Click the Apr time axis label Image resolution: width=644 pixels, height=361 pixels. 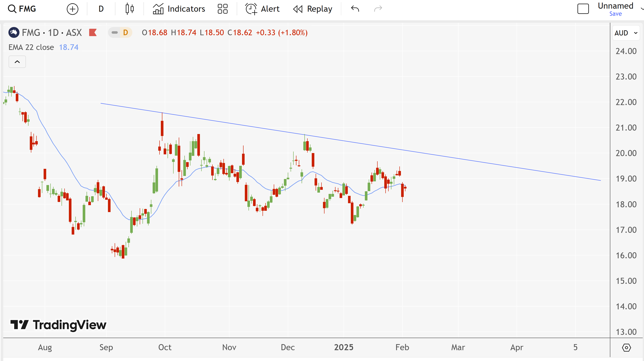517,347
